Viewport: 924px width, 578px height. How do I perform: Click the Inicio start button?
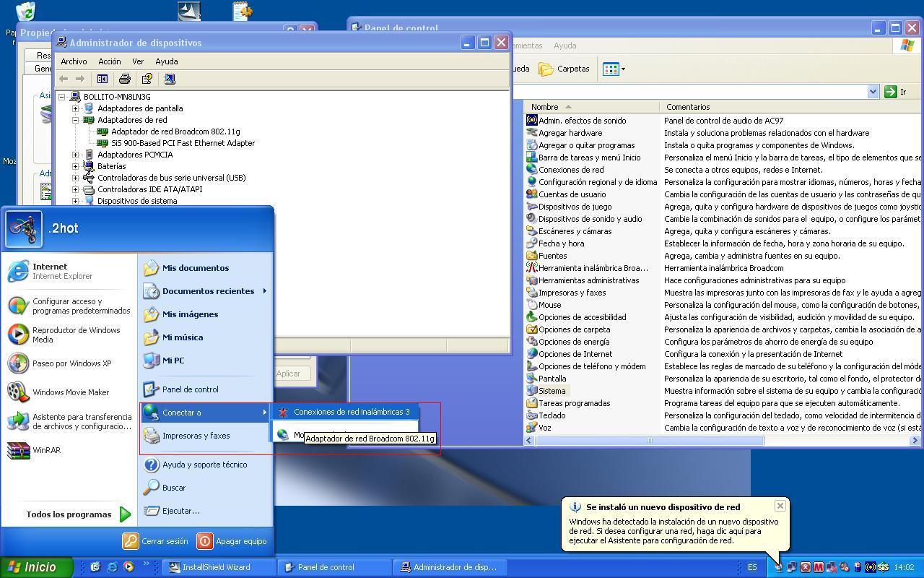37,567
